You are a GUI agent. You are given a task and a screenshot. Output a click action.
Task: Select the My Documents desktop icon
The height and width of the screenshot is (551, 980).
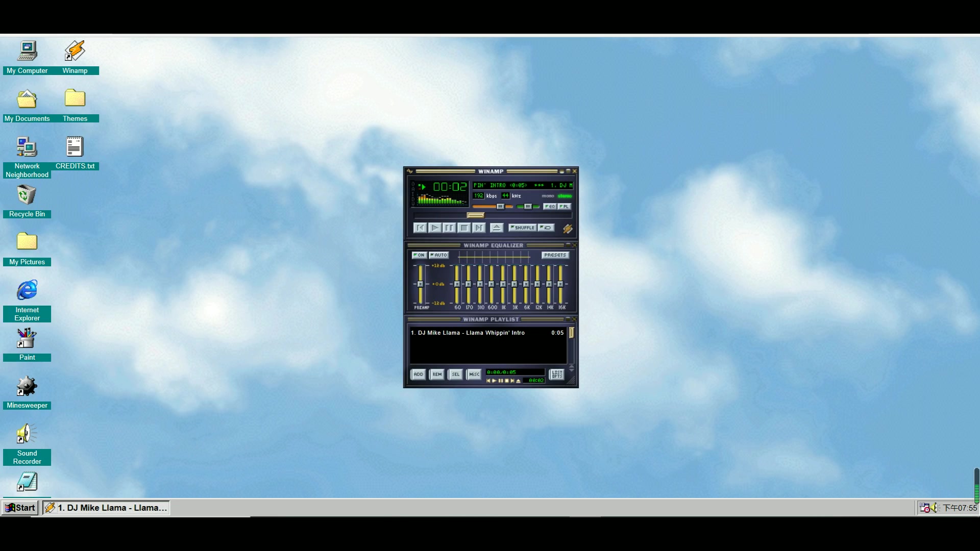[27, 105]
